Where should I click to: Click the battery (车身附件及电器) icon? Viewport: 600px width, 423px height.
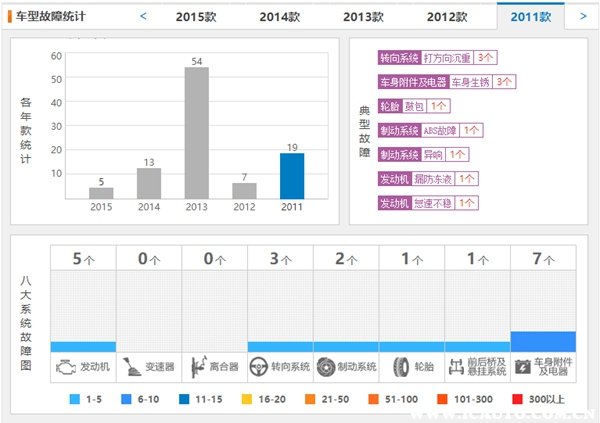(x=522, y=367)
